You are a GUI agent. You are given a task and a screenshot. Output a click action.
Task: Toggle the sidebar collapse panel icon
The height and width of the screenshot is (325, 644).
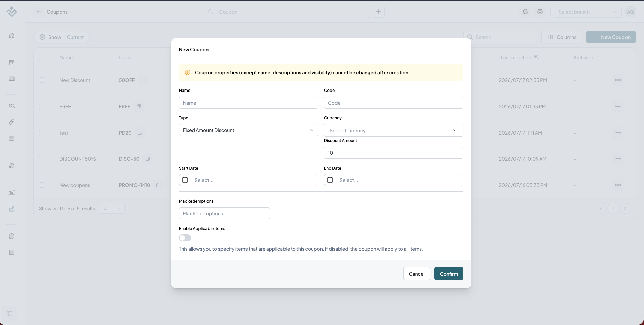[10, 314]
